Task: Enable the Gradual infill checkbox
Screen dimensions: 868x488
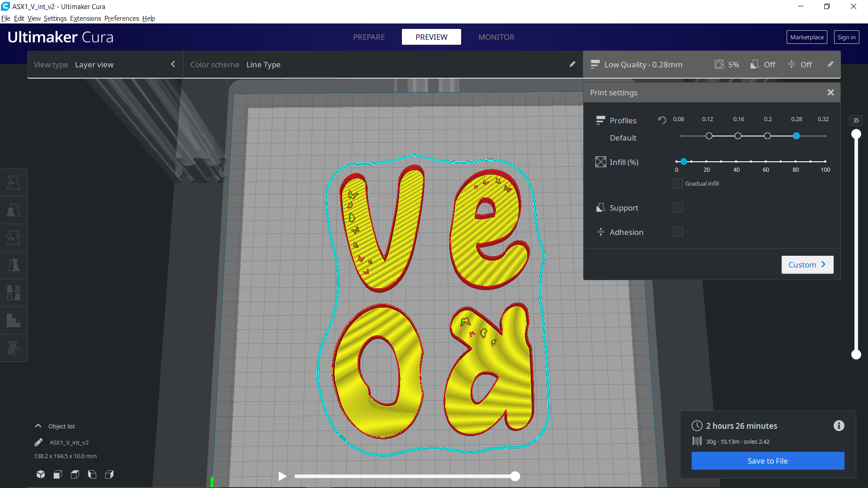Action: click(678, 183)
